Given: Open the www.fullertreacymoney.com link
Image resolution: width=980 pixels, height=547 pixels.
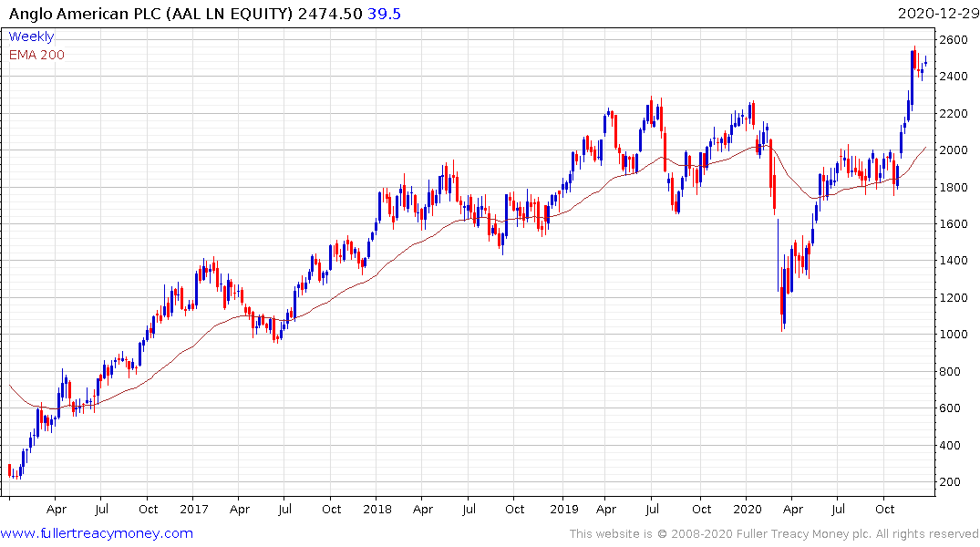Looking at the screenshot, I should [97, 533].
